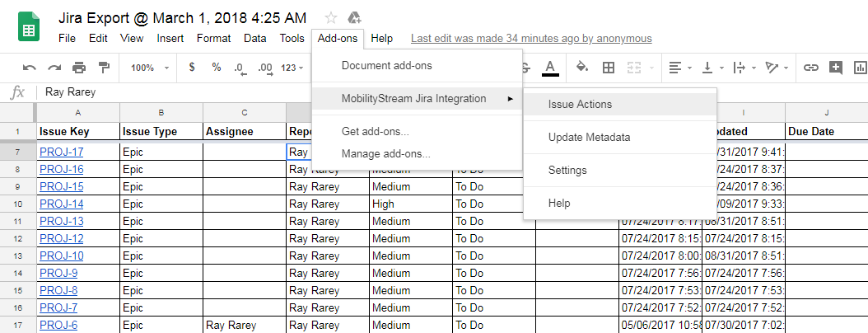Star this Jira Export document
The image size is (868, 333).
[331, 17]
